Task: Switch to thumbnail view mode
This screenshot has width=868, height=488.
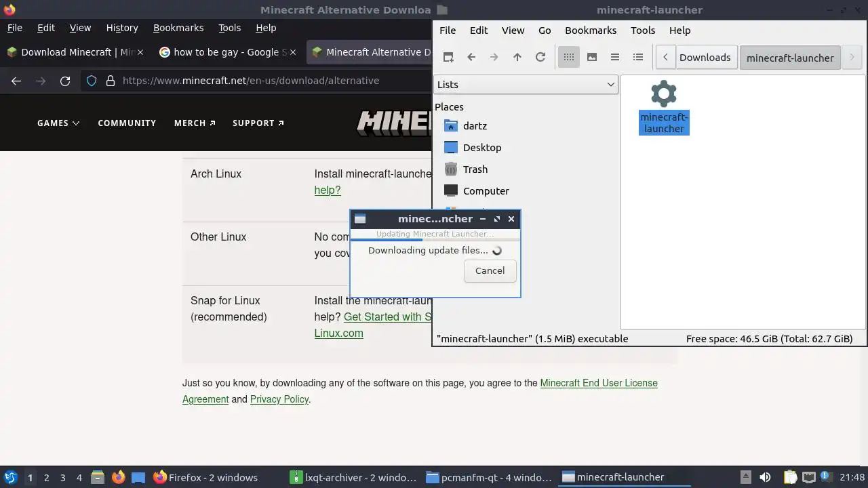Action: coord(592,57)
